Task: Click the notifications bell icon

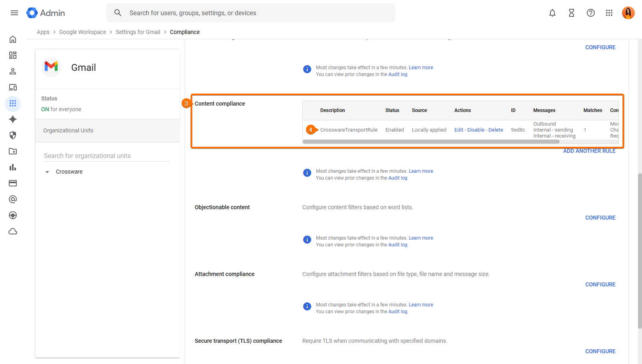Action: point(552,13)
